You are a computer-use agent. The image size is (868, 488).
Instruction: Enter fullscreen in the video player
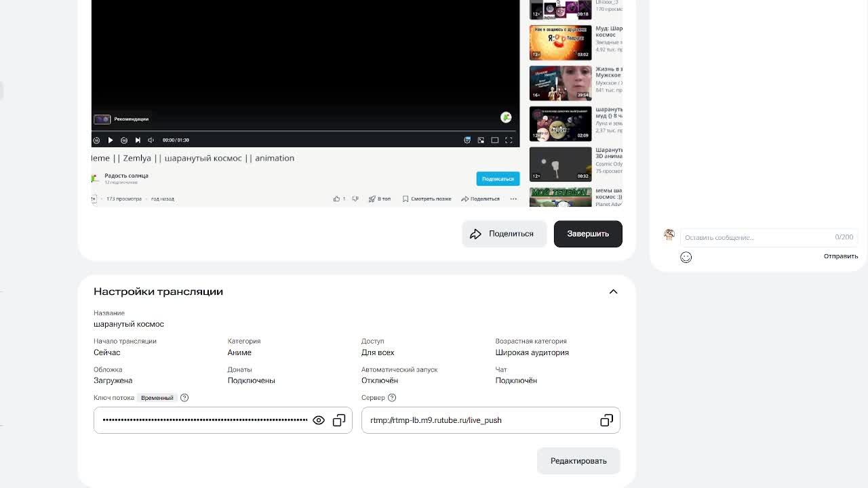click(509, 140)
